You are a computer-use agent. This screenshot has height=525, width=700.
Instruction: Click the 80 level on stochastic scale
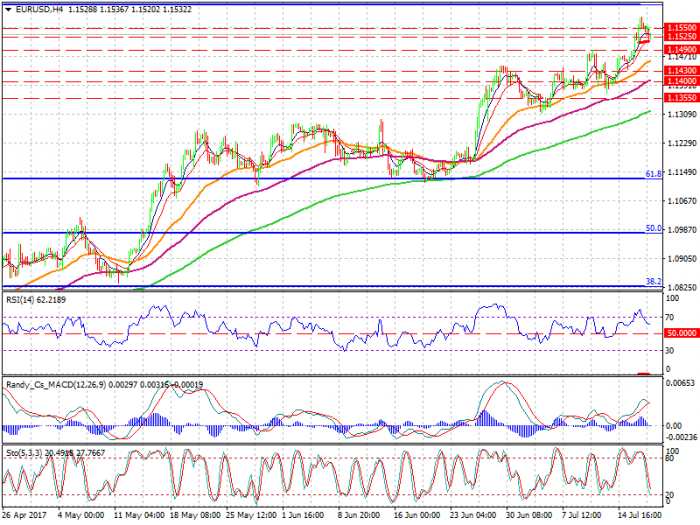[670, 458]
